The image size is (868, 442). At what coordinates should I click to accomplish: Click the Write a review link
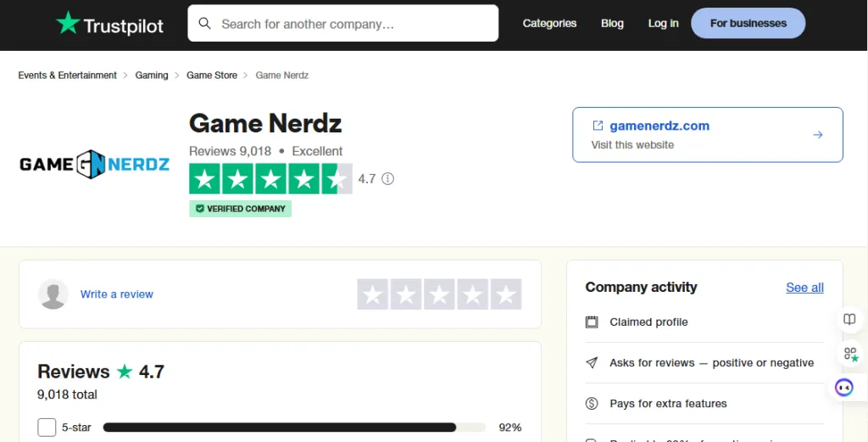[117, 294]
